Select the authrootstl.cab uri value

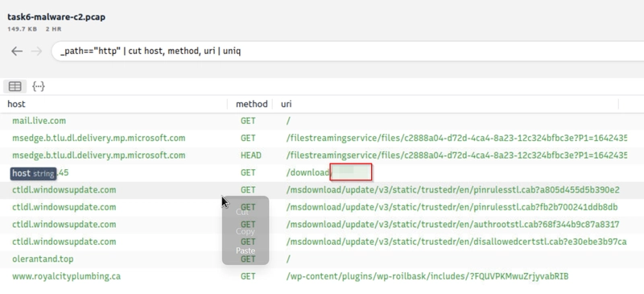(452, 225)
